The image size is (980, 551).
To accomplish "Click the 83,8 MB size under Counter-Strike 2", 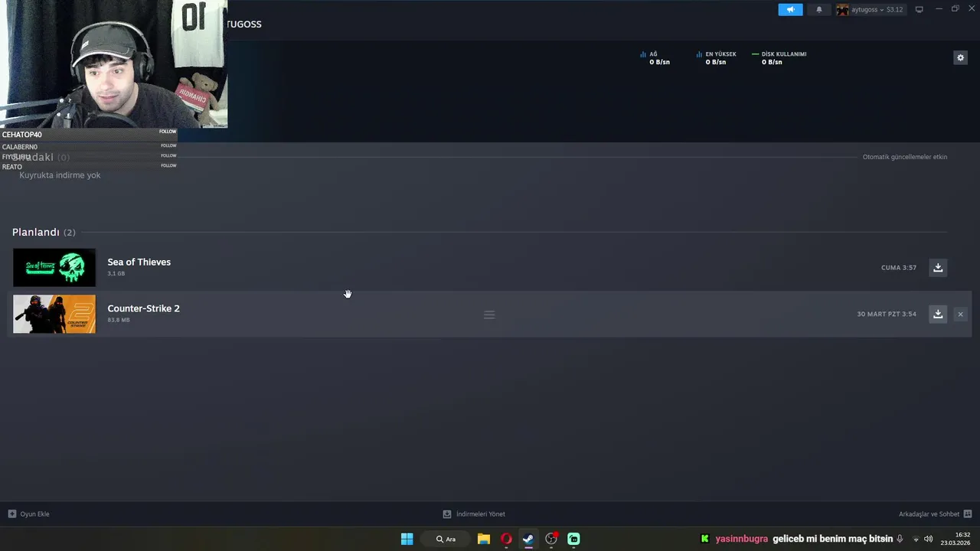I will (119, 320).
